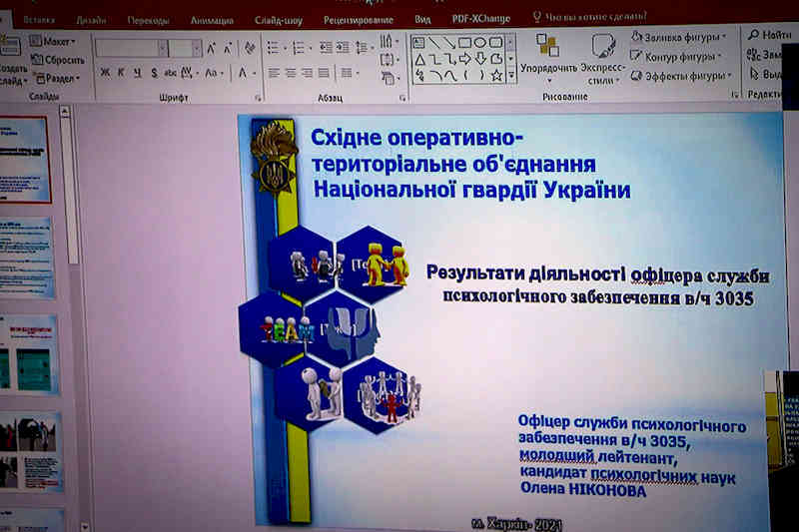799x532 pixels.
Task: Select the rounded rectangle shape
Action: [495, 43]
